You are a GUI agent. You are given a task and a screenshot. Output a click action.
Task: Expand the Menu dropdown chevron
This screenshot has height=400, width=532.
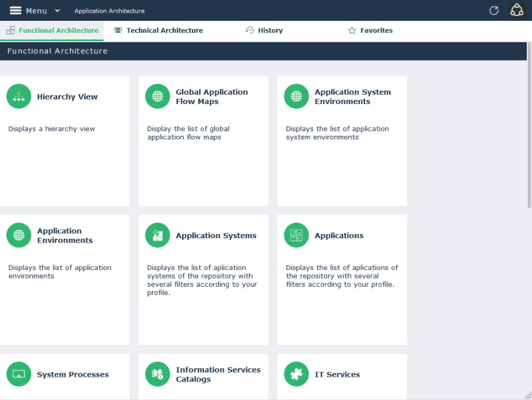pos(57,11)
